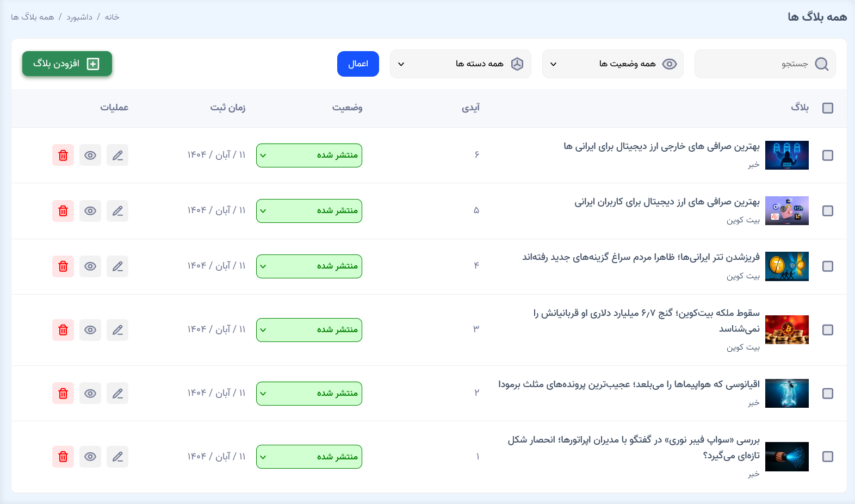The height and width of the screenshot is (504, 855).
Task: Click the trash icon for blog ID ۱
Action: tap(63, 457)
